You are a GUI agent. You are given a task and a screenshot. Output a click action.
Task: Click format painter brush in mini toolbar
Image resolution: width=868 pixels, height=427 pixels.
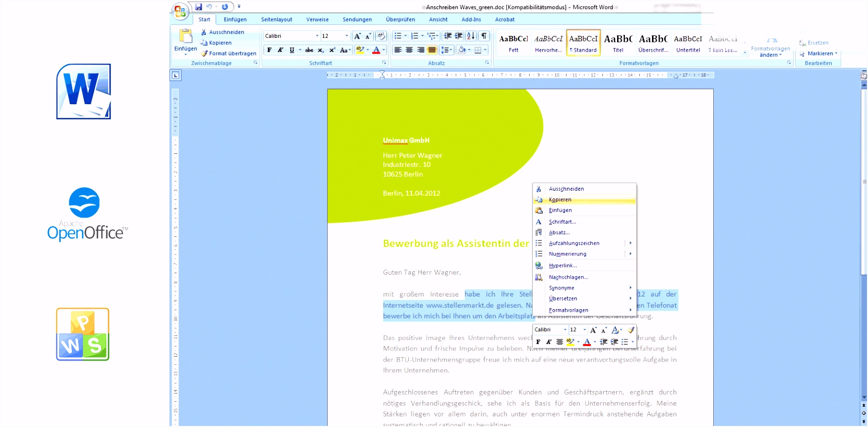(631, 329)
